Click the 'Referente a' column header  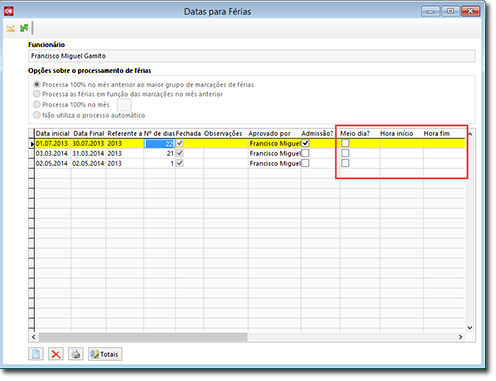click(125, 133)
